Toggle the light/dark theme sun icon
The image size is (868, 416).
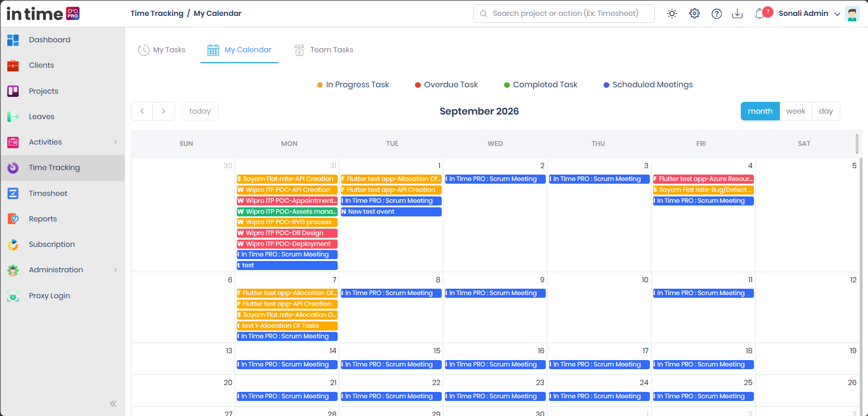click(672, 14)
